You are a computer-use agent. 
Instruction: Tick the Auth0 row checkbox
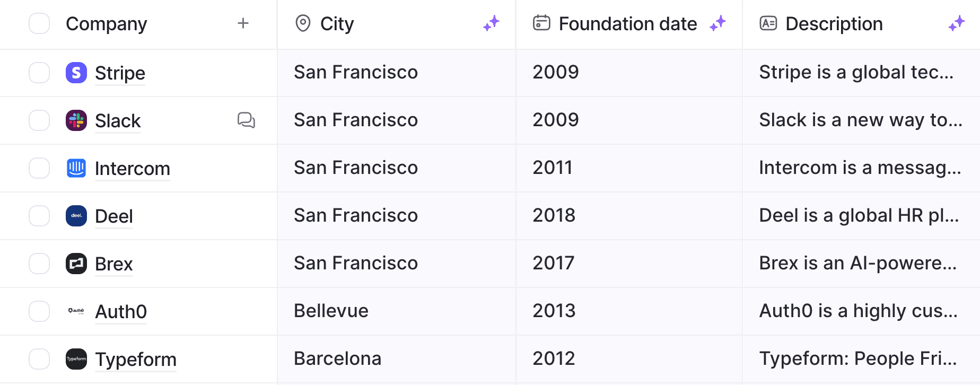39,311
